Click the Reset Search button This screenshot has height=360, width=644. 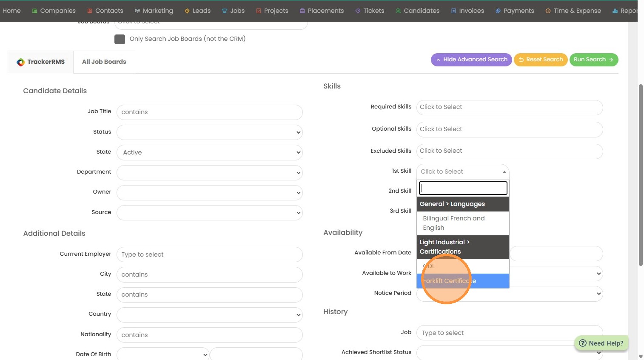541,60
